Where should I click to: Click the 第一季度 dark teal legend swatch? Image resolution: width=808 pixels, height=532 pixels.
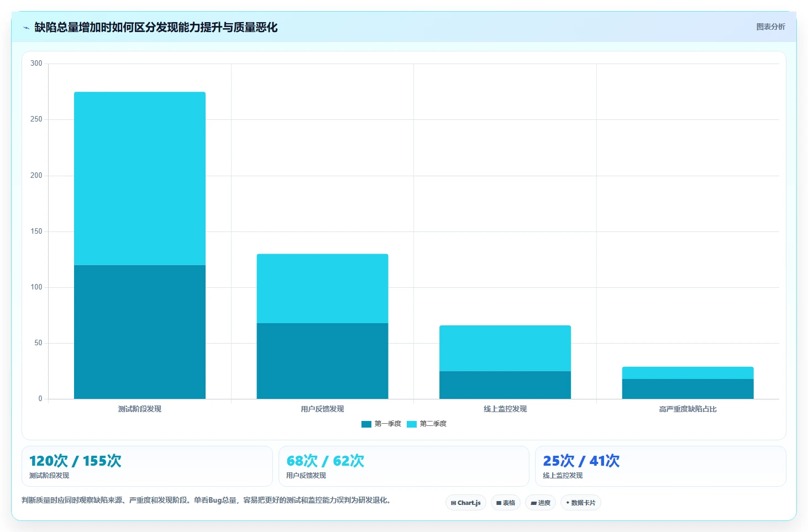(x=366, y=424)
